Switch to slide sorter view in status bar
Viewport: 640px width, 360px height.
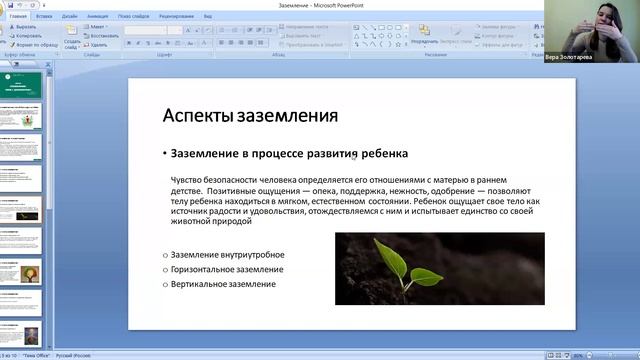(558, 356)
